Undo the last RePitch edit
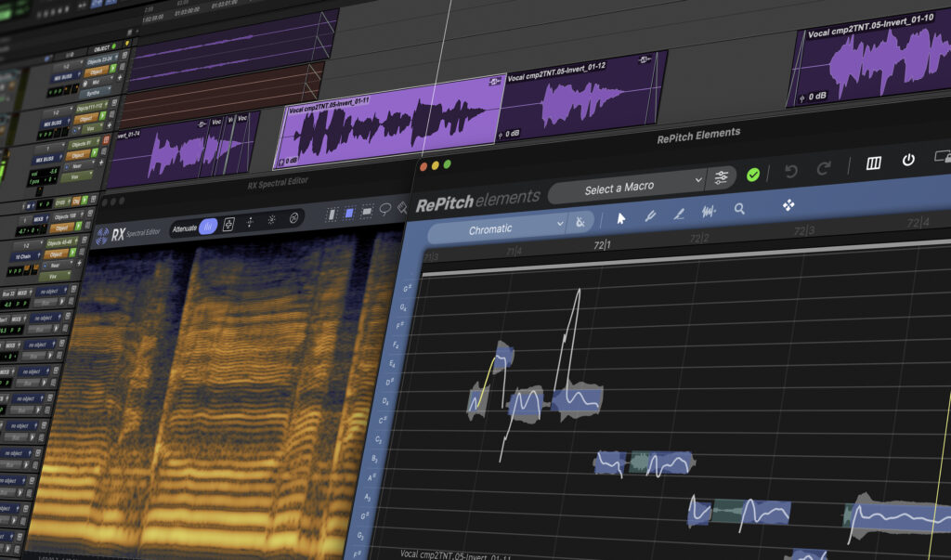 coord(791,172)
